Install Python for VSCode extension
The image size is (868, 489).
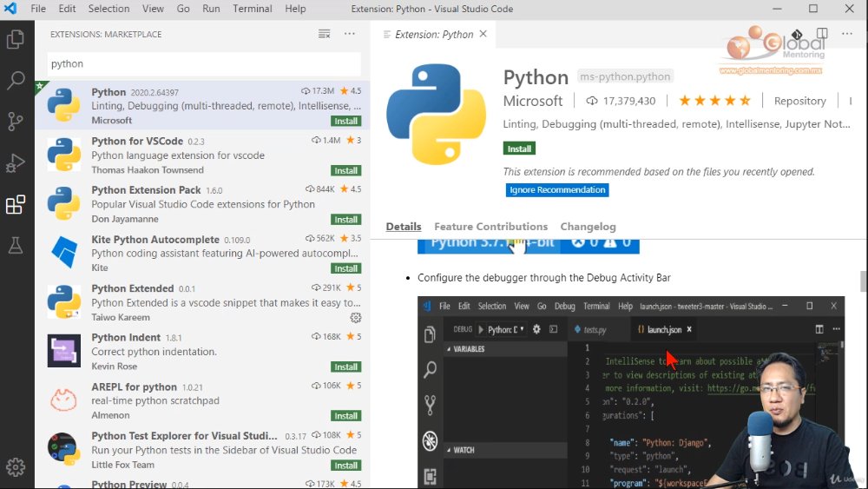tap(346, 170)
